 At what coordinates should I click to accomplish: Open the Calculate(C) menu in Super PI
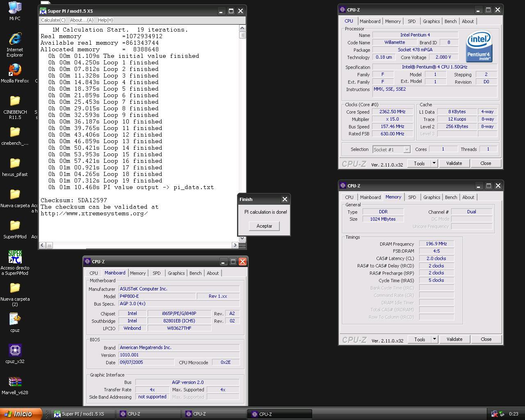point(53,20)
